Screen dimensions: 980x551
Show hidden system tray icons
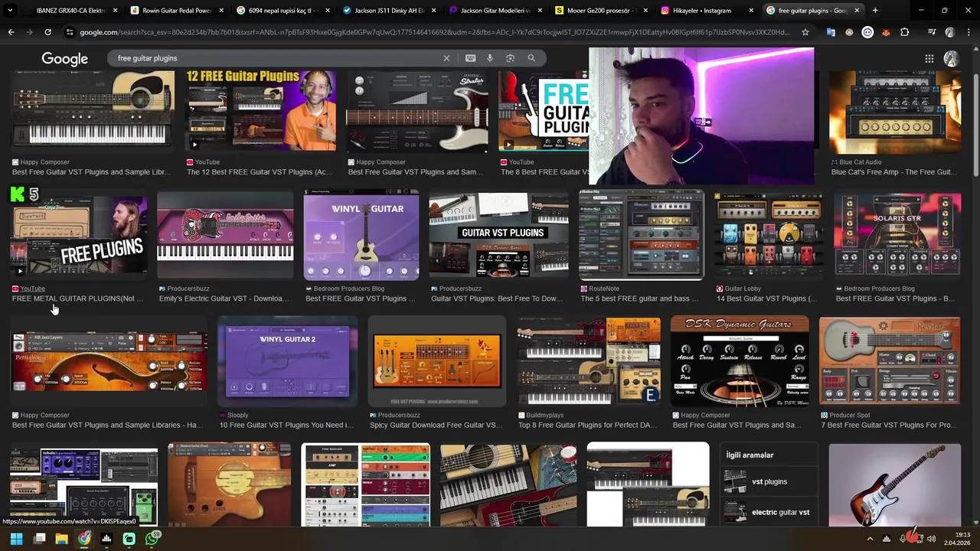click(870, 539)
